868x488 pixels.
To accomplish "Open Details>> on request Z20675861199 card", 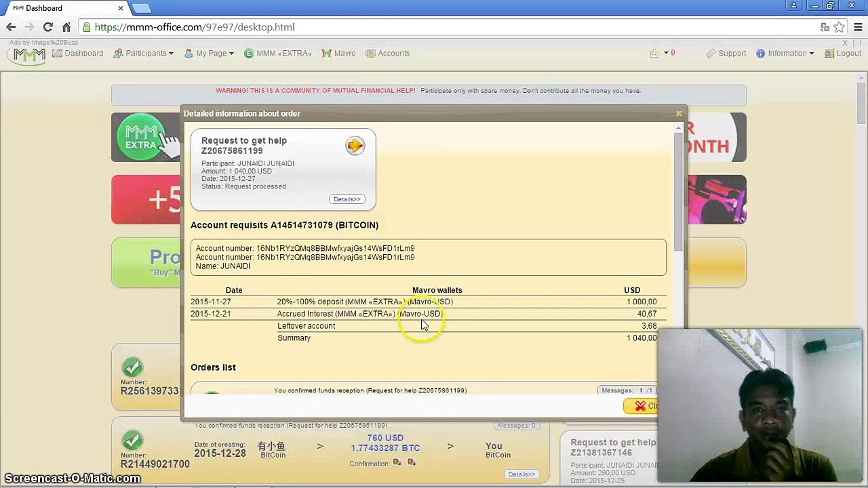I will pyautogui.click(x=347, y=199).
